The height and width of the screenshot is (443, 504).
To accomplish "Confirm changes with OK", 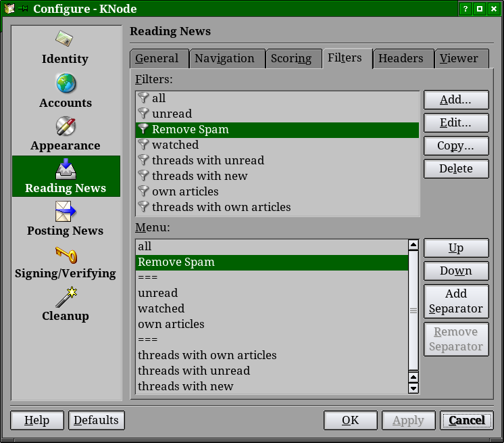I will 351,420.
